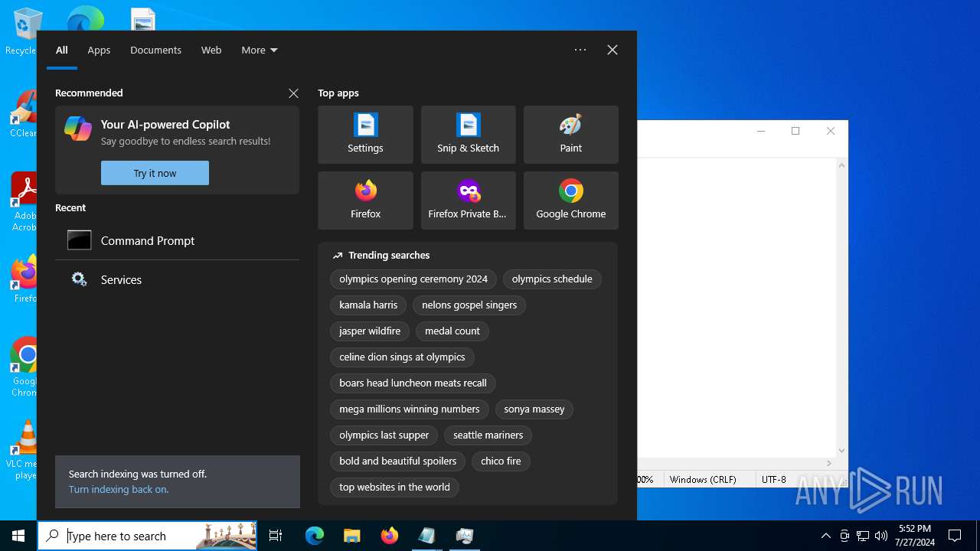Viewport: 980px width, 551px height.
Task: Click Notepad vertical scrollbar up arrow
Action: pos(841,165)
